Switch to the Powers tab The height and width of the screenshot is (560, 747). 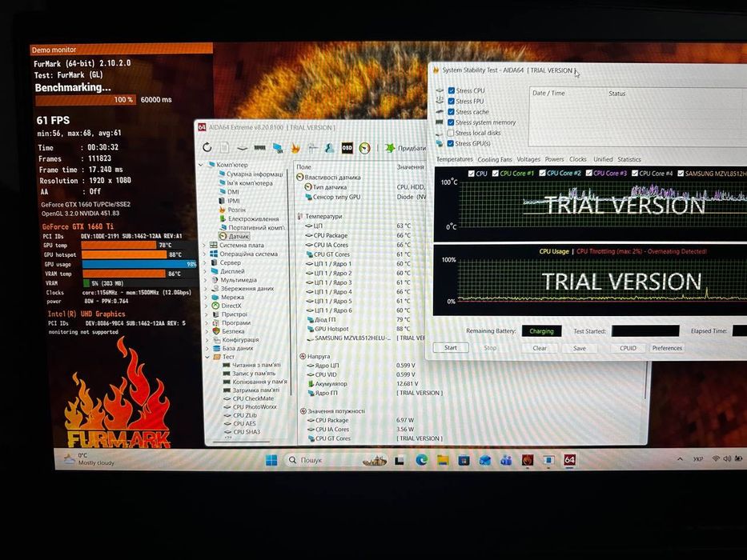coord(554,159)
